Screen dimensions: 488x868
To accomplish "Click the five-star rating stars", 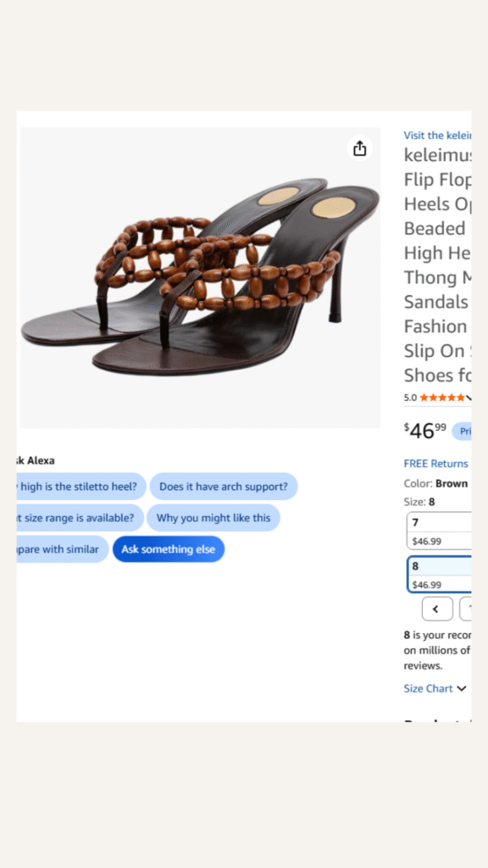I will pyautogui.click(x=442, y=398).
